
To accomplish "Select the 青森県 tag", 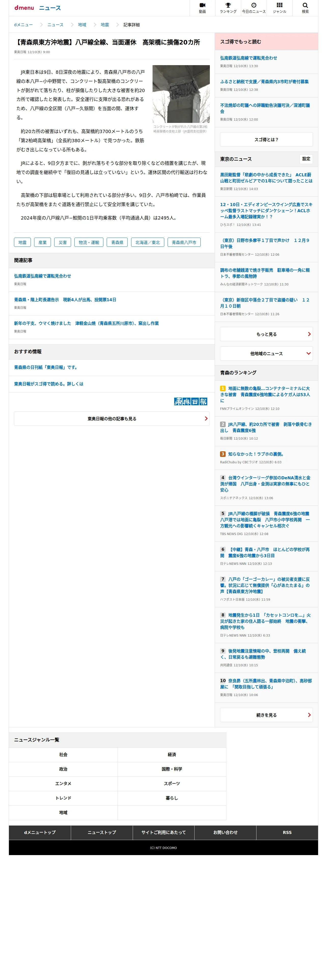I will 117,242.
